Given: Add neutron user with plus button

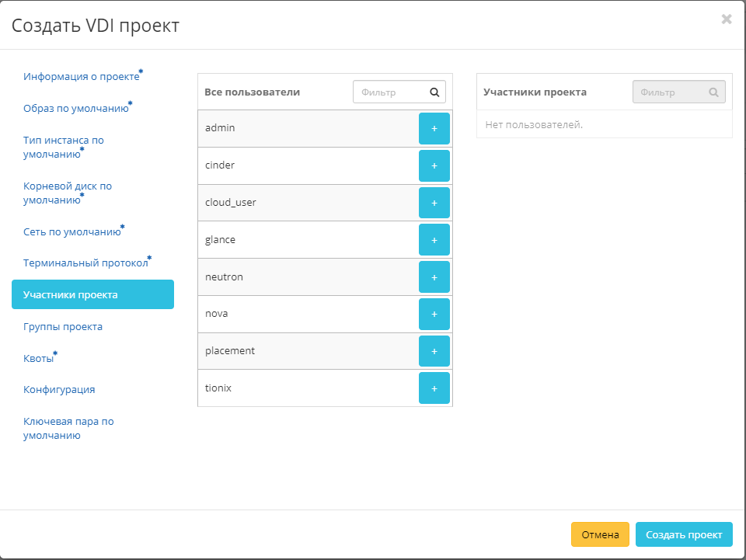Looking at the screenshot, I should [x=434, y=277].
